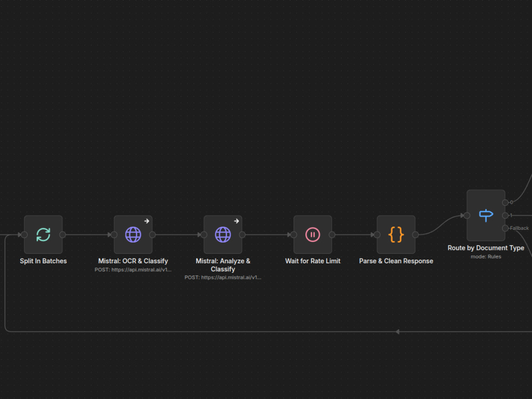
Task: Click input connector of Wait for Rate Limit
Action: pos(294,235)
